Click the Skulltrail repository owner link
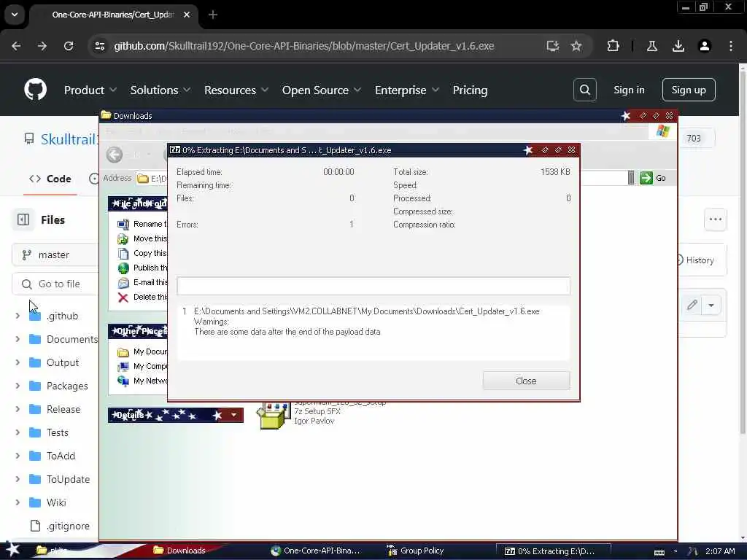Viewport: 747px width, 560px height. point(69,139)
